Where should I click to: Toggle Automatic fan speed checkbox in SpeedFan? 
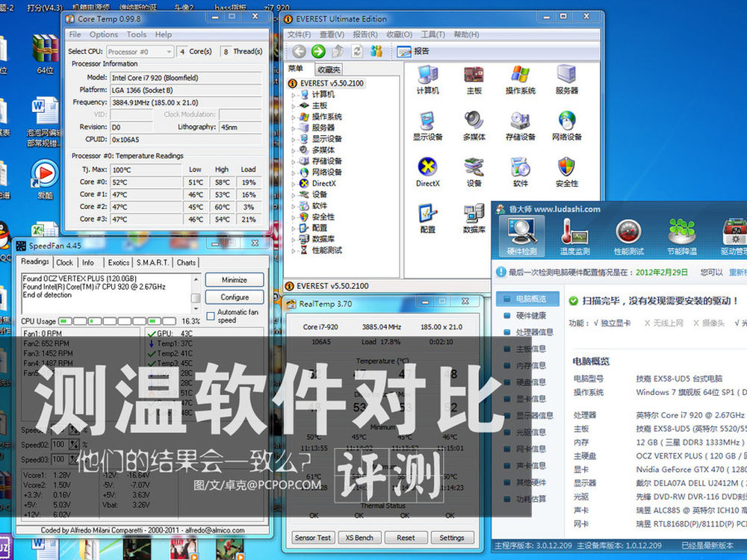point(211,316)
